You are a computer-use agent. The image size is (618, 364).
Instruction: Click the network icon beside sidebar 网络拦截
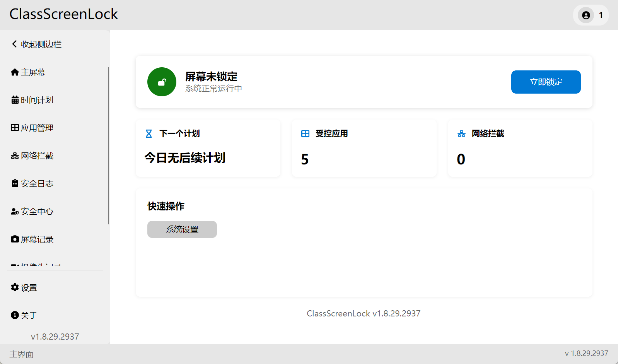pos(15,156)
